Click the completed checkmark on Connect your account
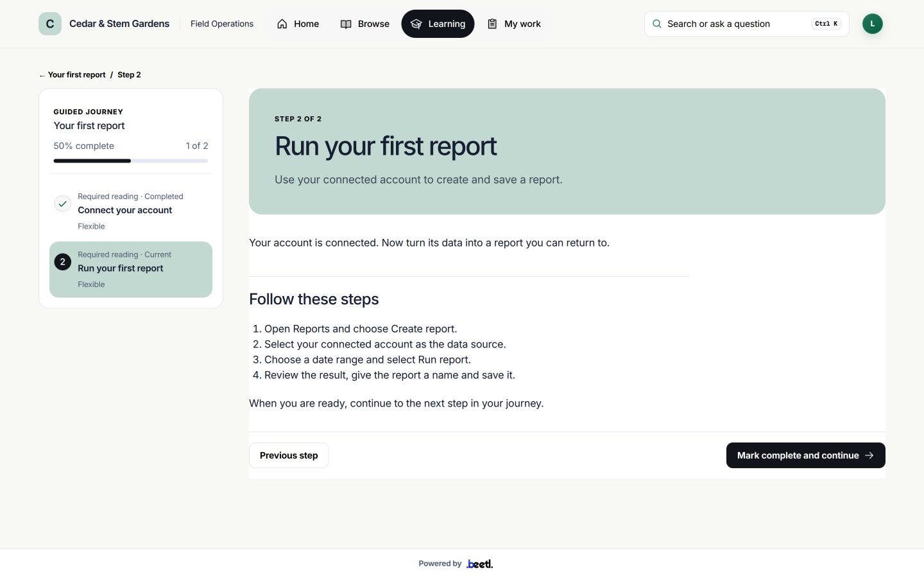The width and height of the screenshot is (924, 578). pyautogui.click(x=62, y=204)
